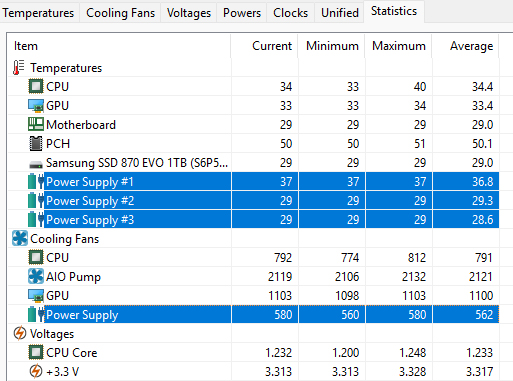Click the PCH chip icon
The image size is (513, 381).
(36, 143)
